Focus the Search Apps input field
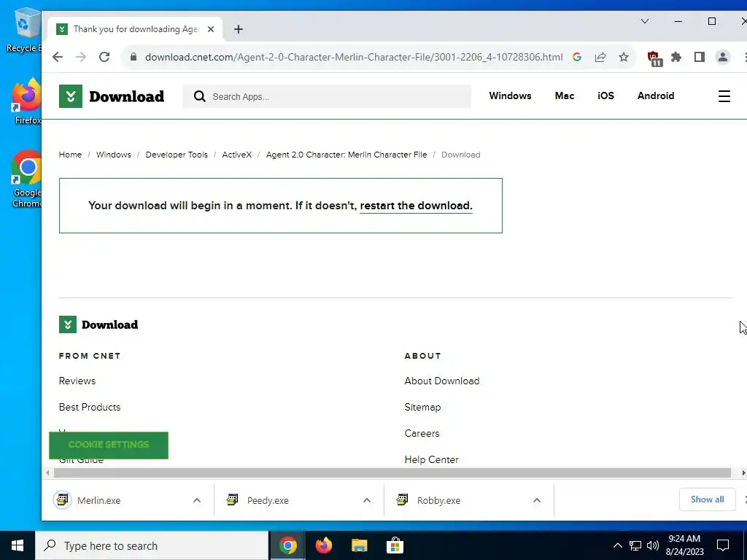Image resolution: width=747 pixels, height=560 pixels. click(327, 97)
